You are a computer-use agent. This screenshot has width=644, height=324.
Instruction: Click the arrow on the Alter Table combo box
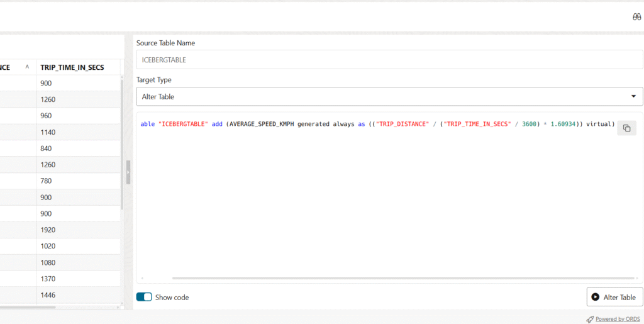633,96
